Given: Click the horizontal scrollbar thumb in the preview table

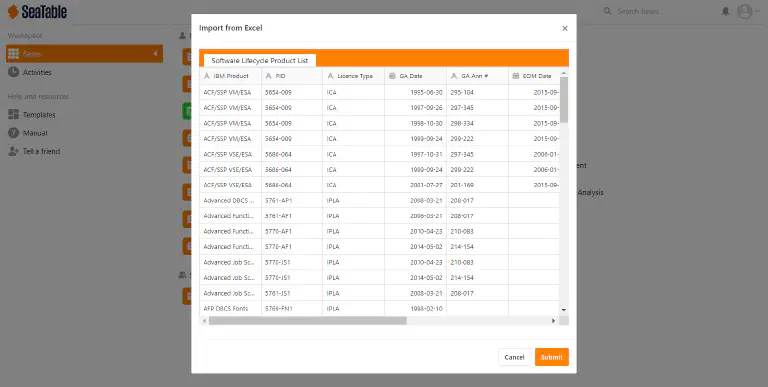Looking at the screenshot, I should point(308,320).
